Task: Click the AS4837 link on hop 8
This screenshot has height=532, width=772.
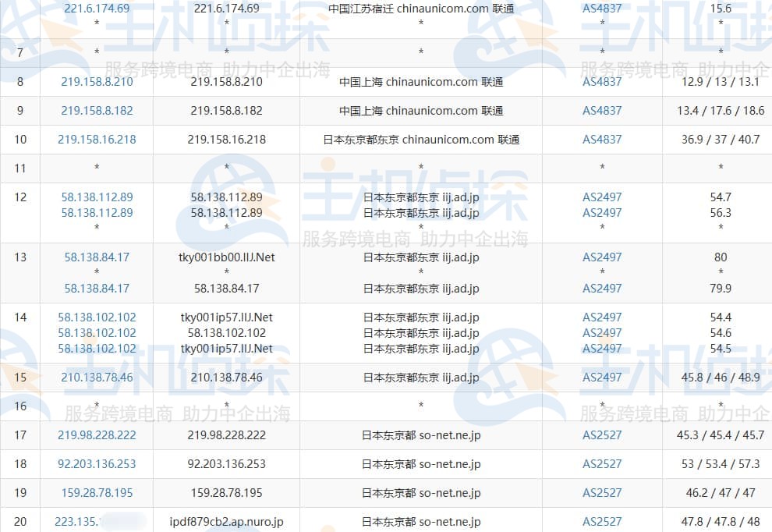Action: [x=601, y=81]
